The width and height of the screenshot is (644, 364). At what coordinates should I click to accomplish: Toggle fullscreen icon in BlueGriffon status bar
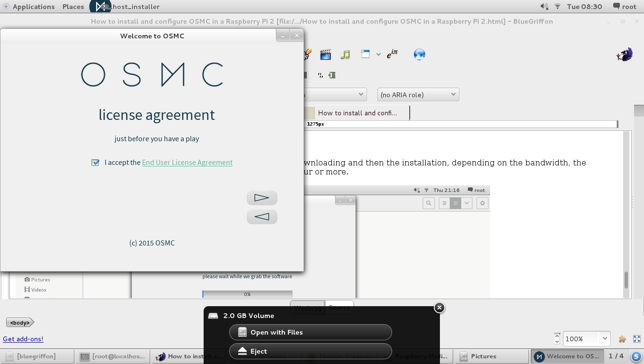(637, 339)
